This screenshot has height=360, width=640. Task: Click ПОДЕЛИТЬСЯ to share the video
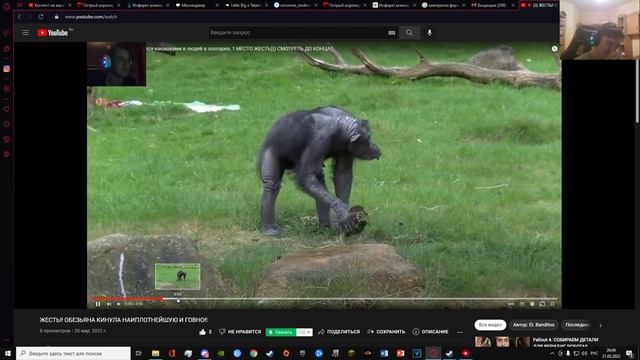point(339,332)
